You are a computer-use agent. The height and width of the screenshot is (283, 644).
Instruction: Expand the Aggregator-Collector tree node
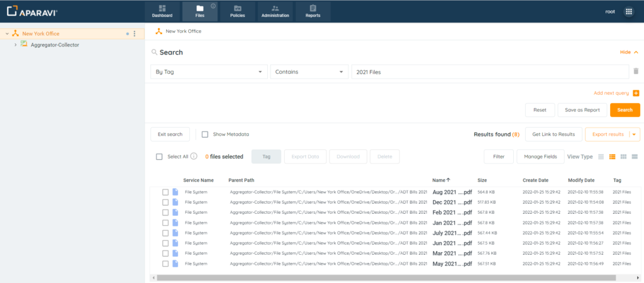pyautogui.click(x=15, y=45)
